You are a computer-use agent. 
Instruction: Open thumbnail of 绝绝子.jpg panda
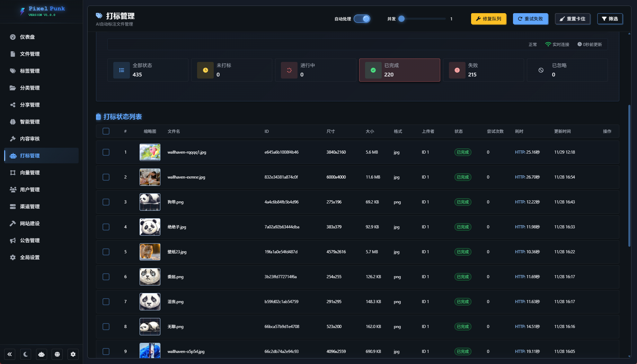click(150, 227)
